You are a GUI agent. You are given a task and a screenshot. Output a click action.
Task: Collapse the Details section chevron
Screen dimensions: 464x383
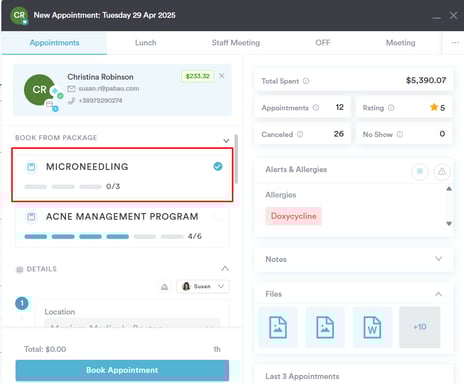click(225, 268)
